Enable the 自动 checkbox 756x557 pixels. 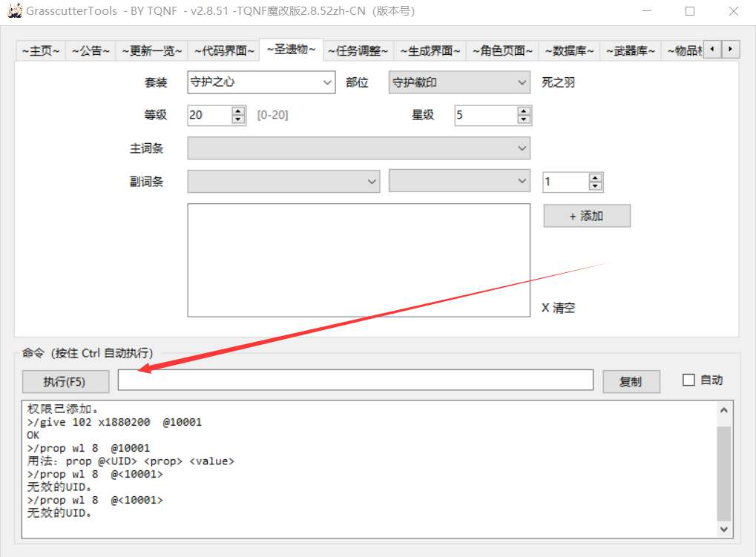pos(688,380)
